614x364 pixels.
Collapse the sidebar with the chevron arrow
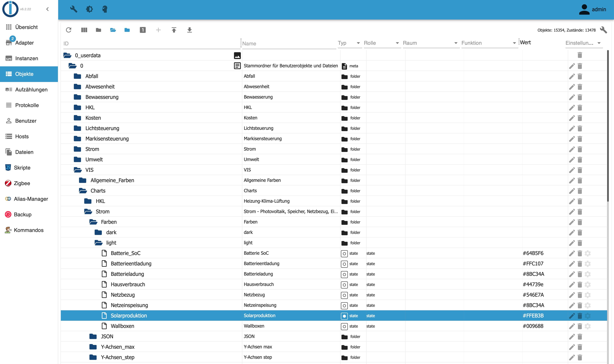(48, 9)
